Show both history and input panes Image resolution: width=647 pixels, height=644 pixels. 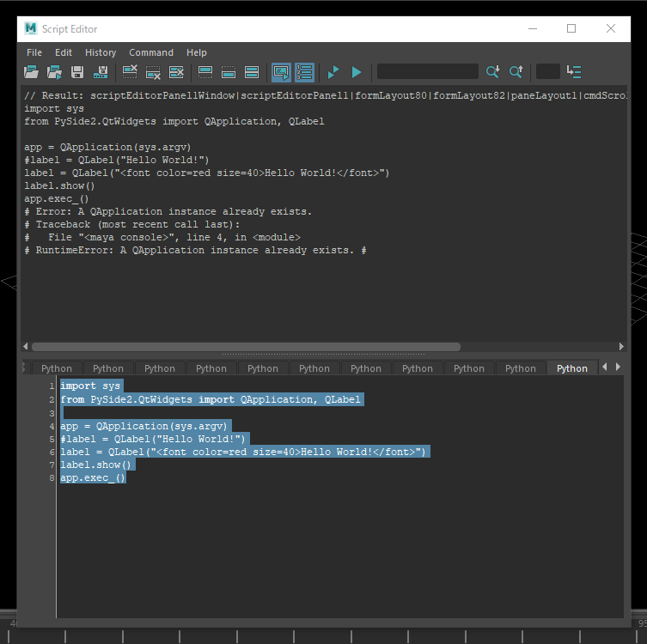252,72
